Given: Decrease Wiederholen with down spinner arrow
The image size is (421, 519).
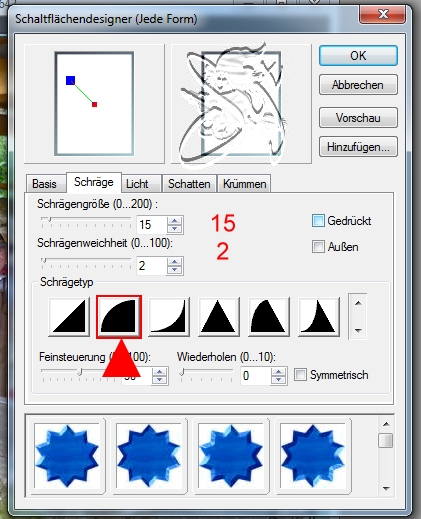Looking at the screenshot, I should (278, 380).
